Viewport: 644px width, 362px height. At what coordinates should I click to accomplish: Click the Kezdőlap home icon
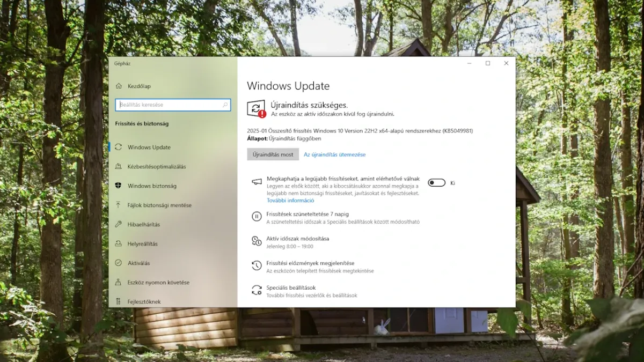(118, 86)
